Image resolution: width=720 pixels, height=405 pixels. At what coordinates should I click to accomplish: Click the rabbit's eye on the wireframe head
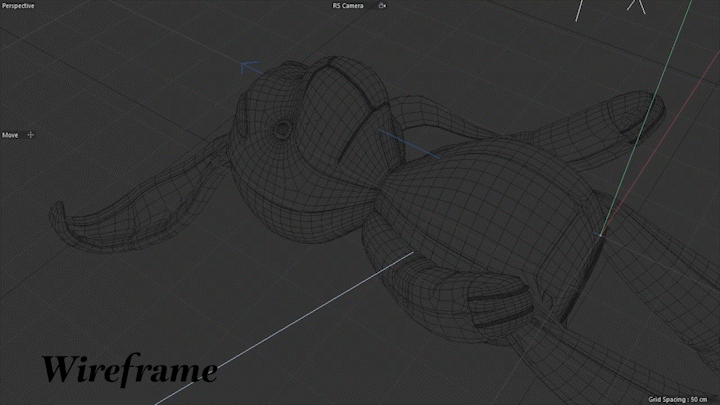point(282,128)
